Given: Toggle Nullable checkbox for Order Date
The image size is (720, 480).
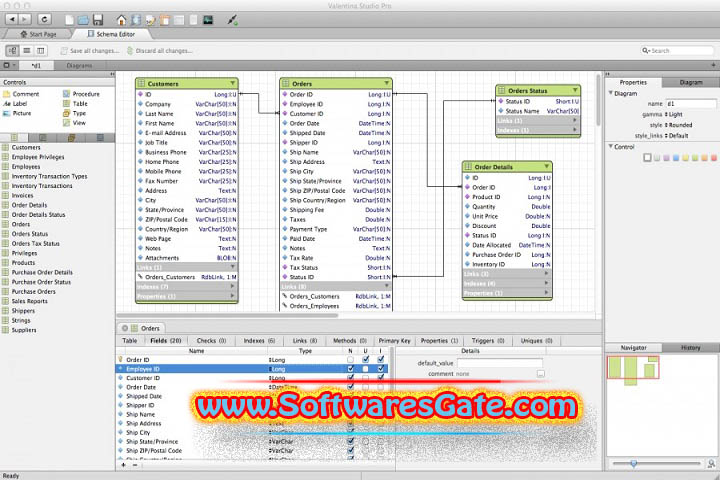Looking at the screenshot, I should 350,387.
